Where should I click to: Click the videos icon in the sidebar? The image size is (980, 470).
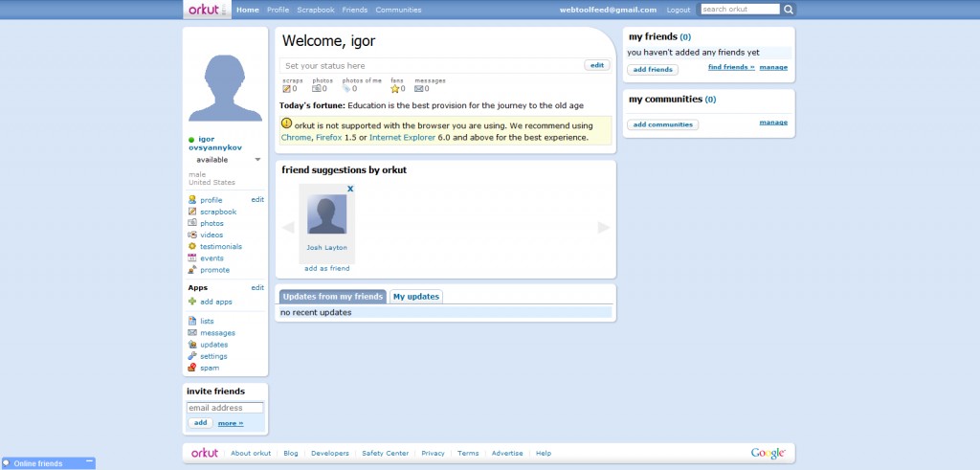[191, 235]
